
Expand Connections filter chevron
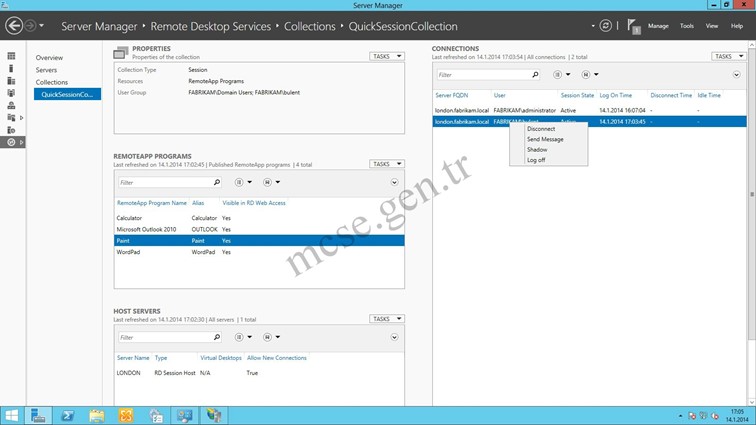pyautogui.click(x=736, y=75)
